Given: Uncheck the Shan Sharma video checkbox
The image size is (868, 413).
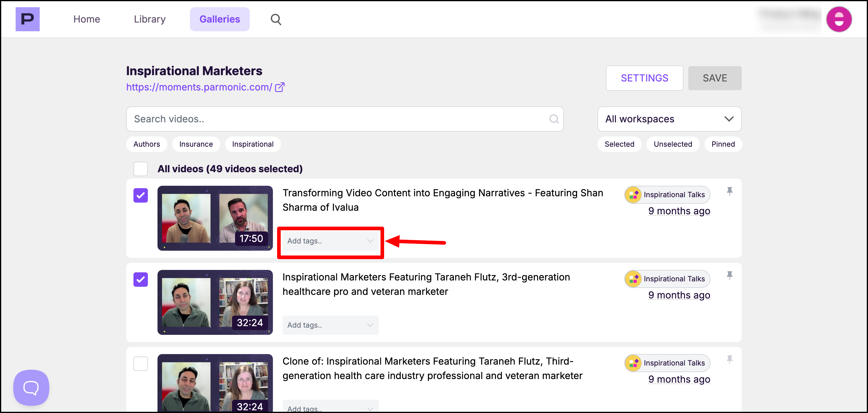Looking at the screenshot, I should coord(141,195).
